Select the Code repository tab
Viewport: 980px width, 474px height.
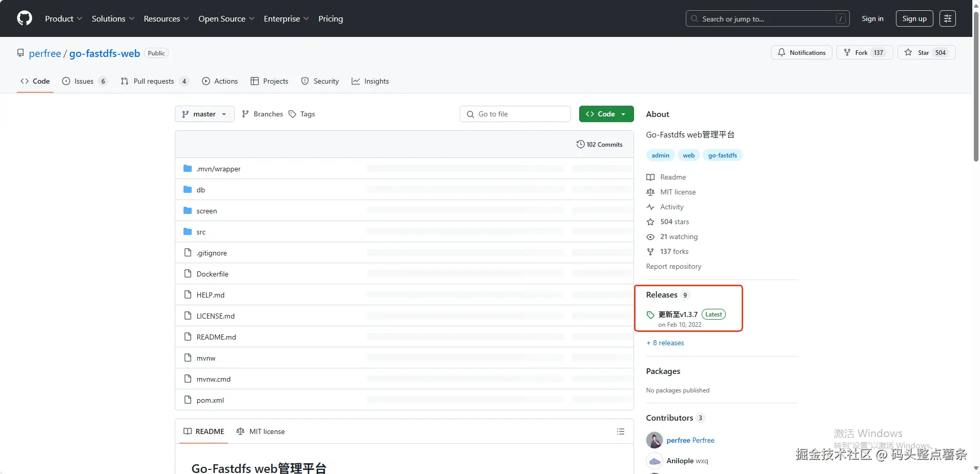35,81
